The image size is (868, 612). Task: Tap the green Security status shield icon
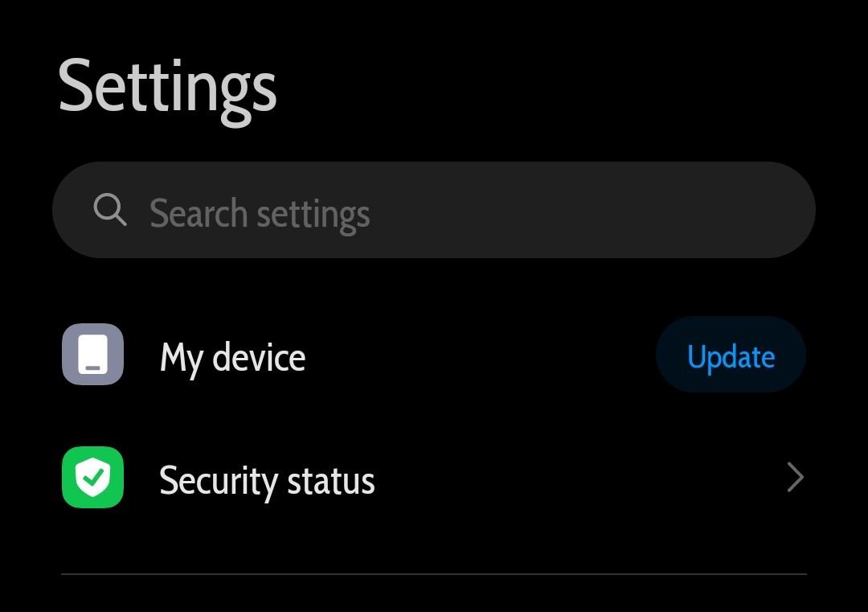92,478
